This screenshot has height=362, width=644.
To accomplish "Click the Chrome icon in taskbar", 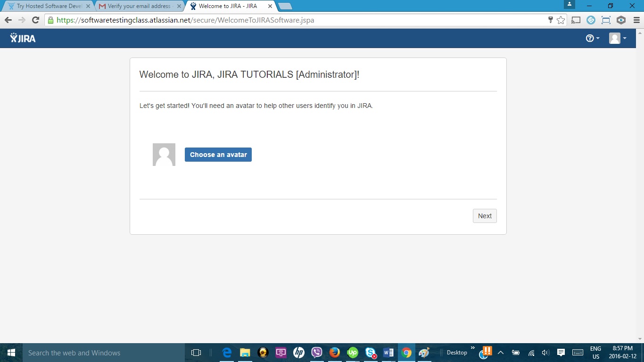I will [x=406, y=353].
